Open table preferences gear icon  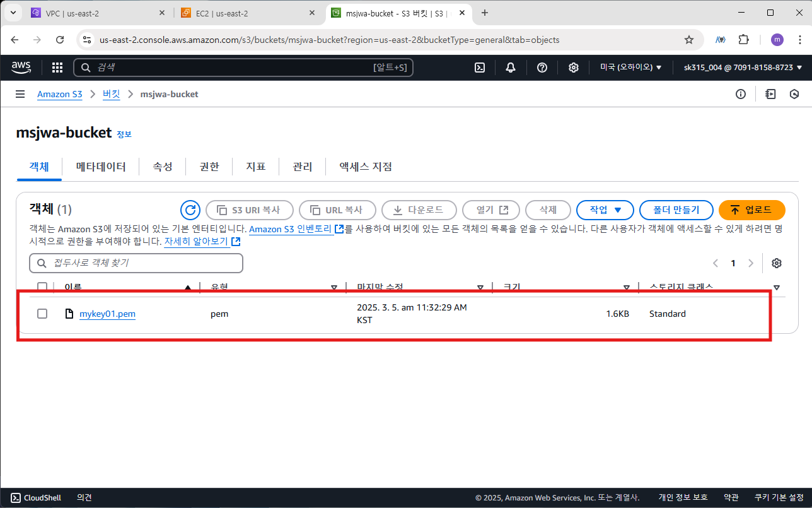tap(777, 263)
